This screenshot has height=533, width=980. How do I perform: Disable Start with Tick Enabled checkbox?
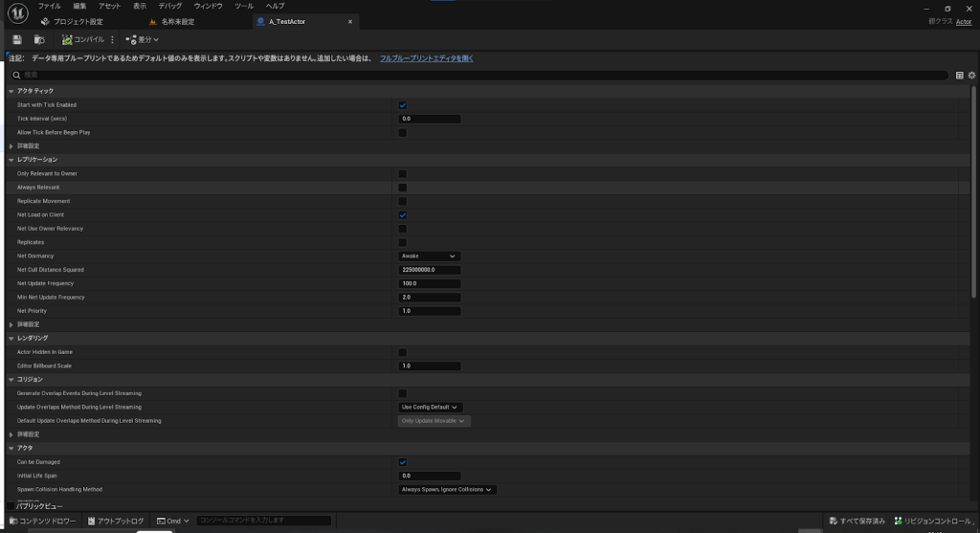[402, 105]
